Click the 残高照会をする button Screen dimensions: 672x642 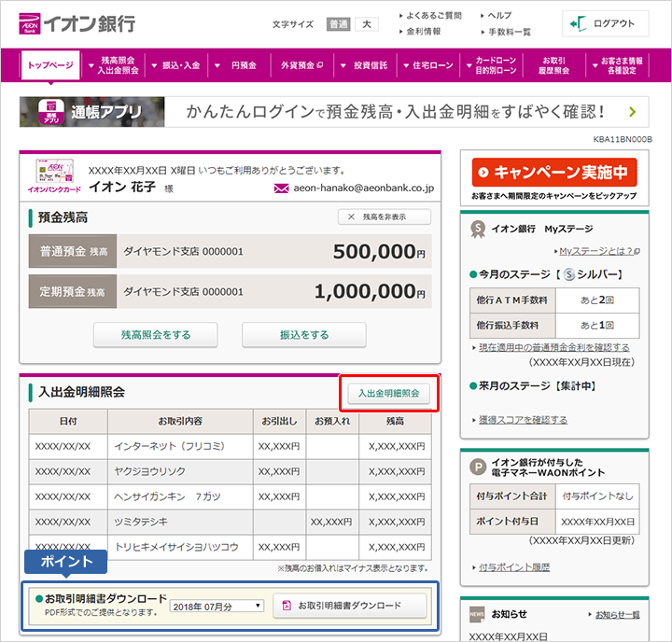coord(156,335)
